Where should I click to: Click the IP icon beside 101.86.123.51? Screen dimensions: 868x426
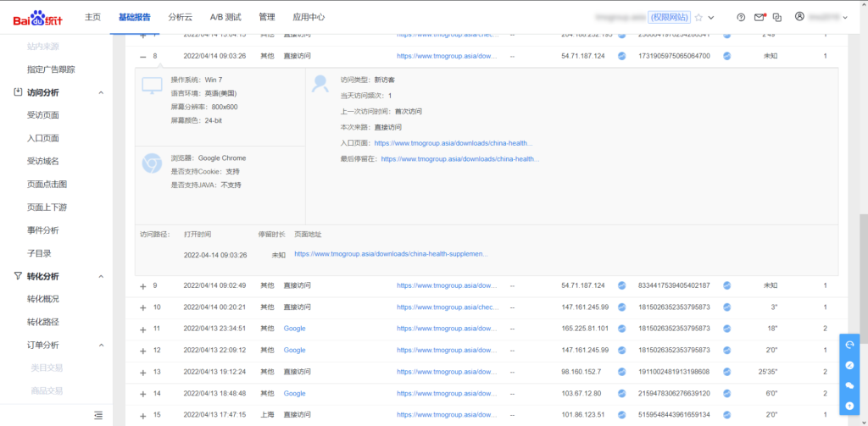621,414
